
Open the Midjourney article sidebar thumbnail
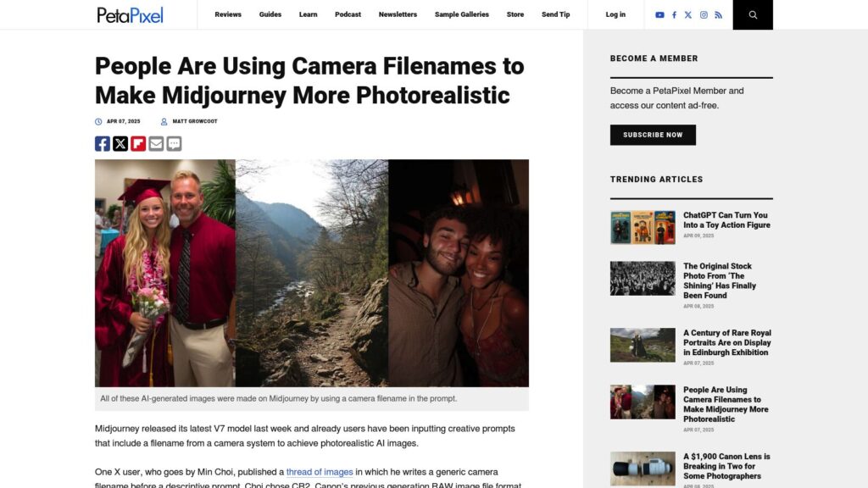click(x=643, y=402)
